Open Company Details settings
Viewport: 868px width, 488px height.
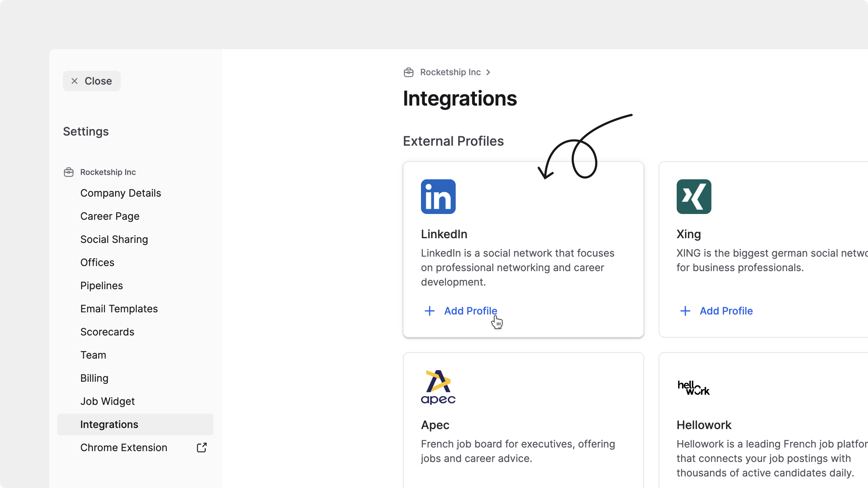[x=120, y=193]
